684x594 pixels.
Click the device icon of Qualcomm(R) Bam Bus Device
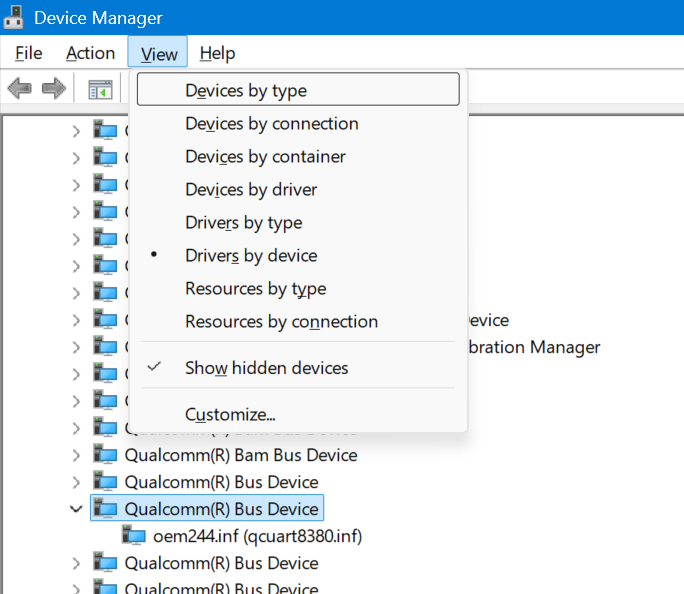[105, 454]
